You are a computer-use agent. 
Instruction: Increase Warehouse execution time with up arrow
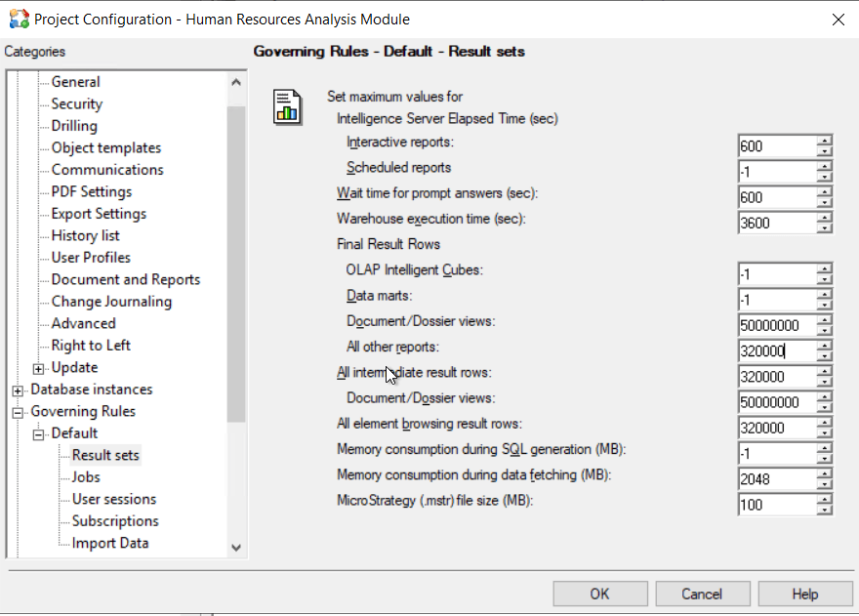[825, 217]
